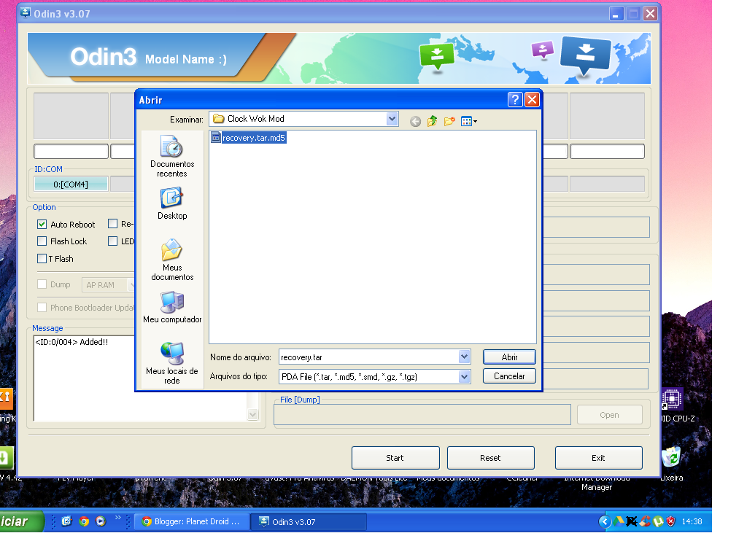Click the help question mark in Abrir dialog

[515, 99]
